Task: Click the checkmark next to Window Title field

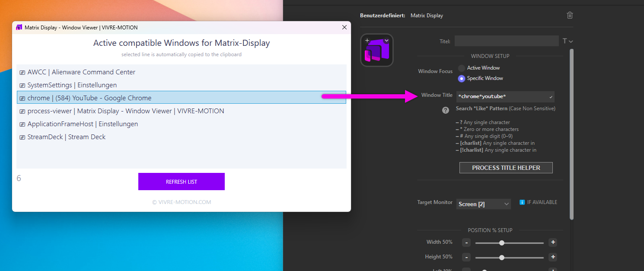Action: (x=552, y=96)
